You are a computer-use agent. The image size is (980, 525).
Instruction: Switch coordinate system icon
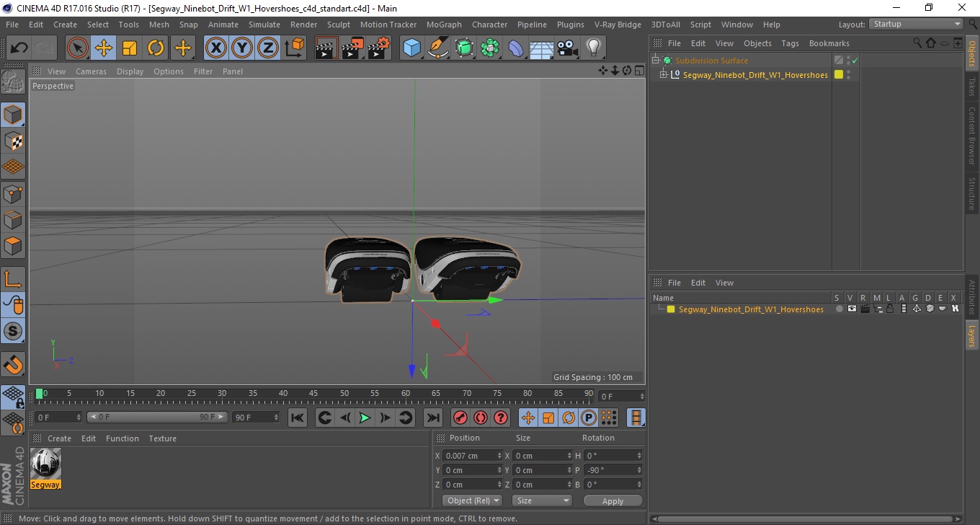coord(294,48)
